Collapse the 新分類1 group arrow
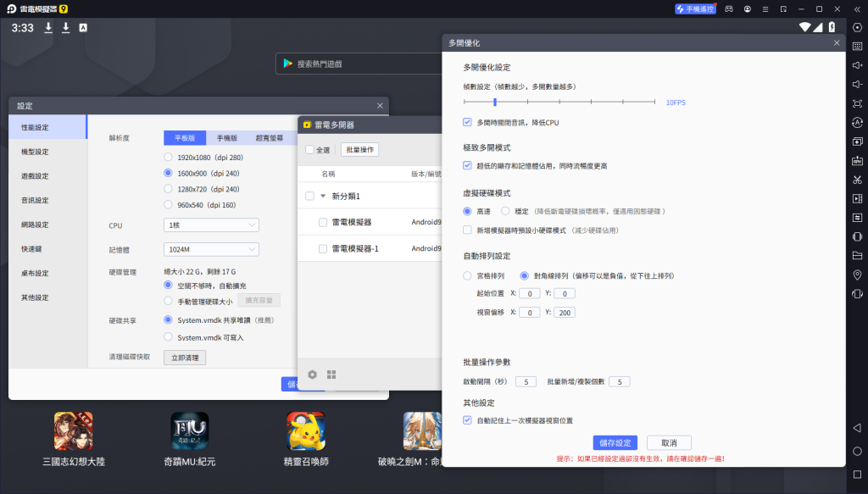The image size is (868, 494). click(x=323, y=196)
